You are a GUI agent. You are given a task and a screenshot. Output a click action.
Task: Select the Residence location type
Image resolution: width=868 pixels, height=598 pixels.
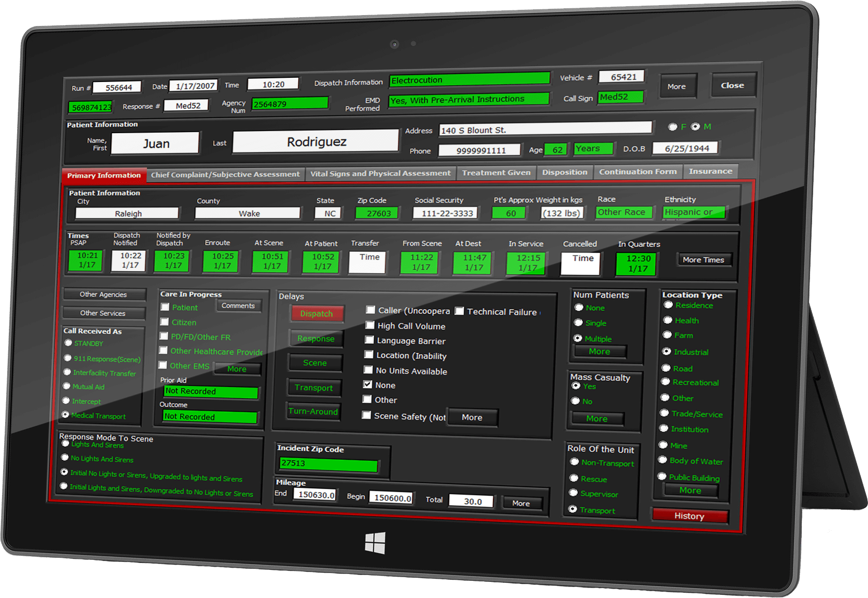[668, 305]
